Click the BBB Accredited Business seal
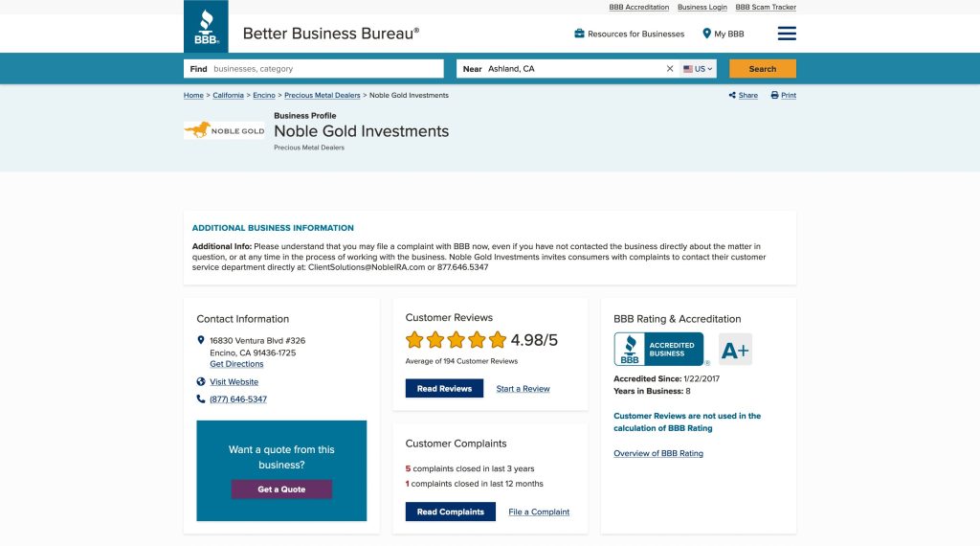 pos(658,350)
